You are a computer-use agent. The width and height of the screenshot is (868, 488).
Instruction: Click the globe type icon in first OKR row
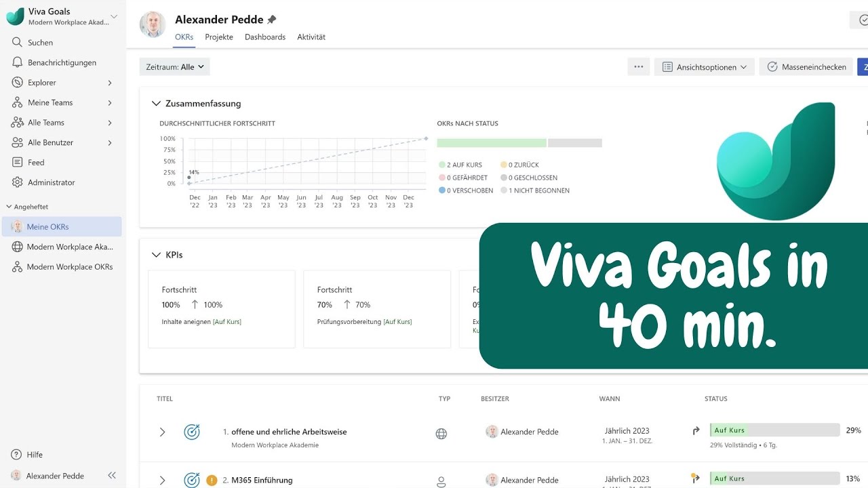click(441, 434)
